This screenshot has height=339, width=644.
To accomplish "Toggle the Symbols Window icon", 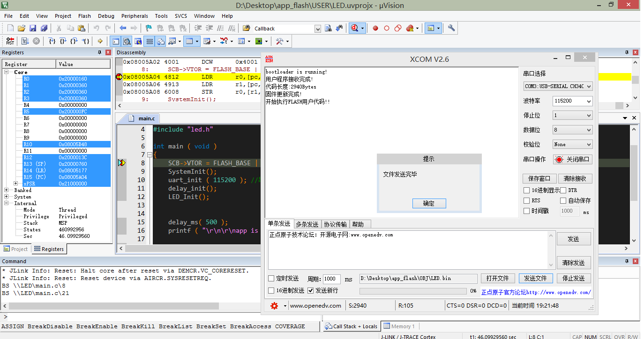I will 137,41.
